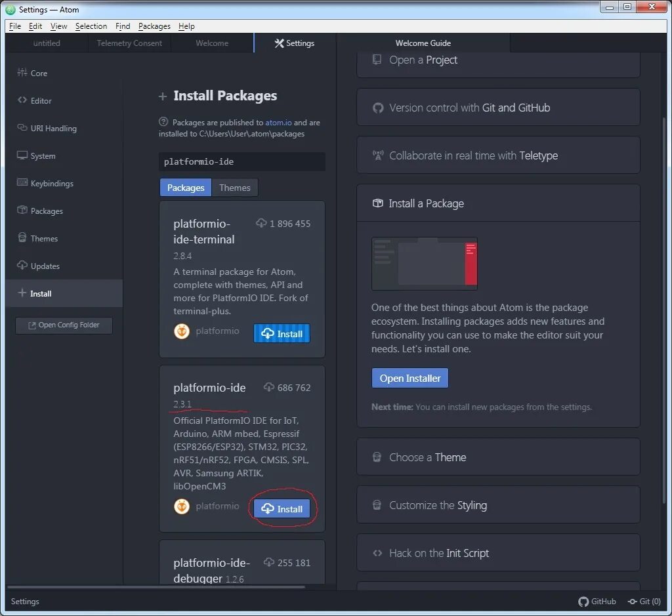Switch to the untitled tab
This screenshot has height=616, width=672.
[47, 43]
